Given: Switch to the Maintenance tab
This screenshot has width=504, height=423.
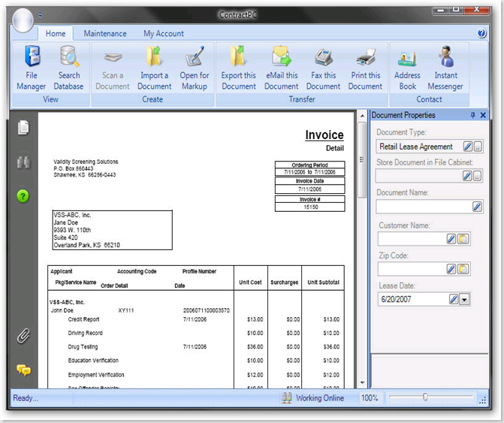Looking at the screenshot, I should pyautogui.click(x=105, y=34).
